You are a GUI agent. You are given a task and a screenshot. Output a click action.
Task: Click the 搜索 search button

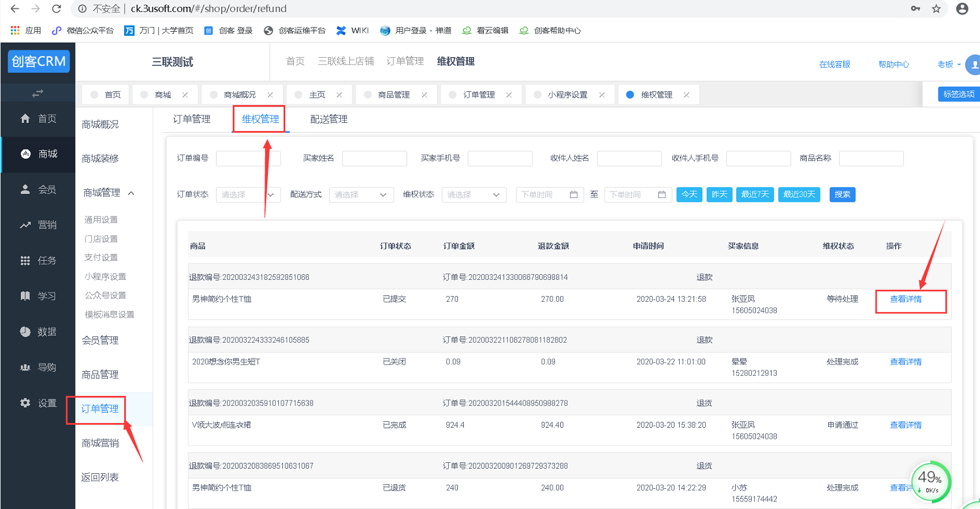point(842,194)
